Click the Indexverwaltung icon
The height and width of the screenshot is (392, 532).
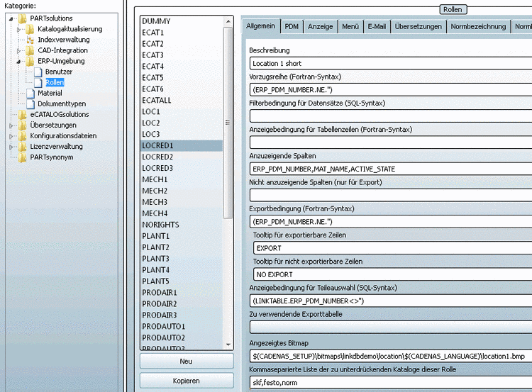pos(31,40)
